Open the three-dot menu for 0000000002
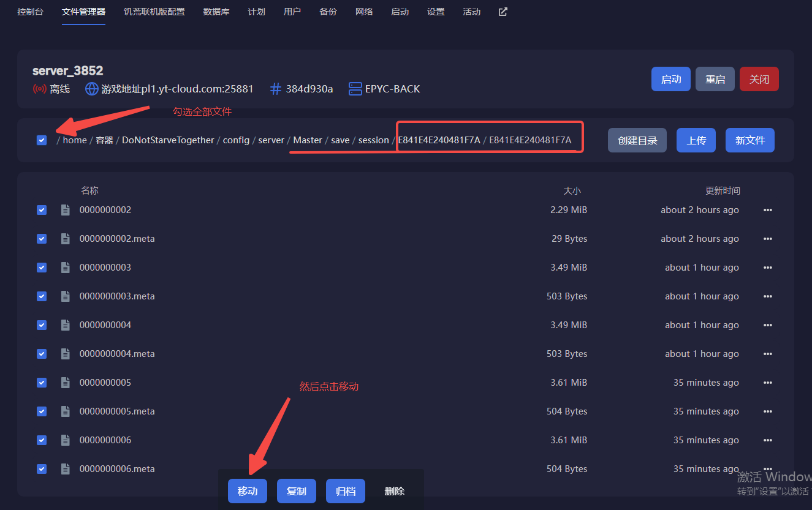The height and width of the screenshot is (510, 812). pos(768,210)
